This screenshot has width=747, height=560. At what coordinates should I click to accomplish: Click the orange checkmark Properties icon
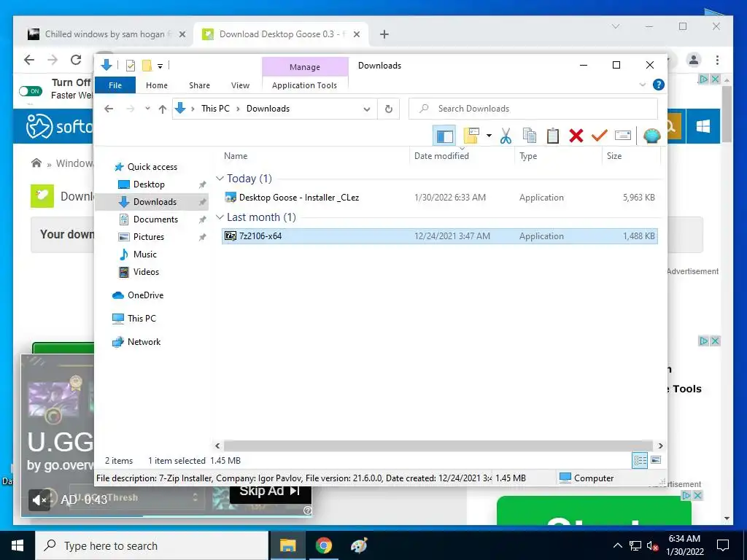coord(600,136)
